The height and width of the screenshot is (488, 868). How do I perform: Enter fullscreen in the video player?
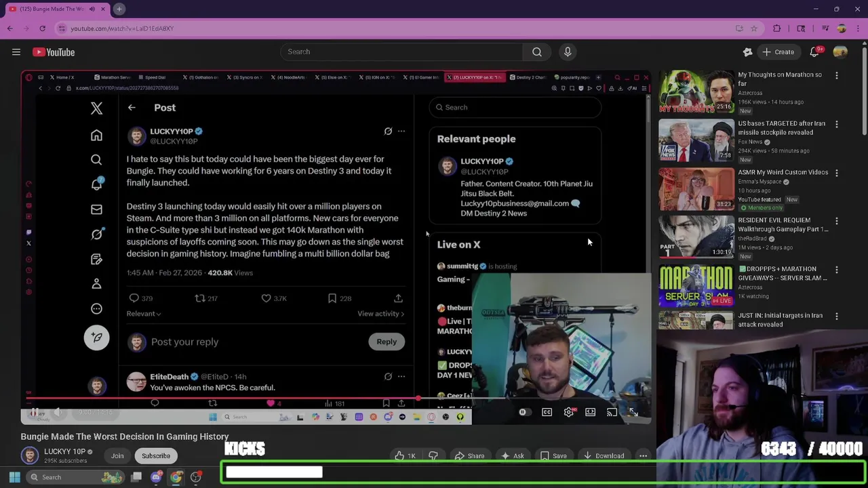633,412
